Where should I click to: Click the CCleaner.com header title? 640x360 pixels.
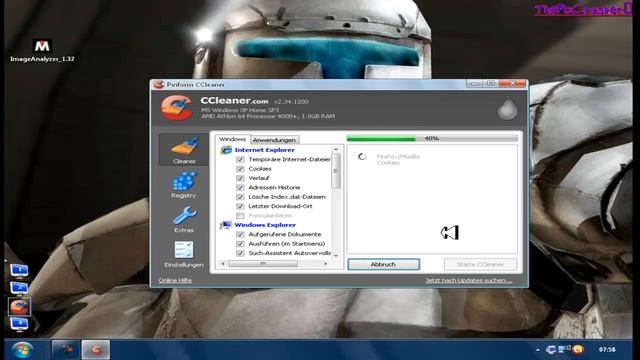(234, 100)
